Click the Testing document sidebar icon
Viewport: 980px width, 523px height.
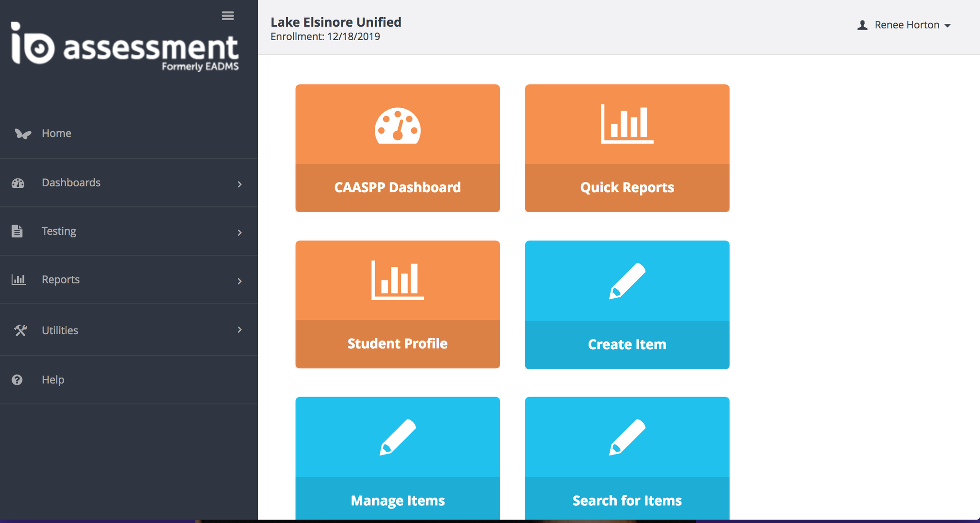[17, 231]
